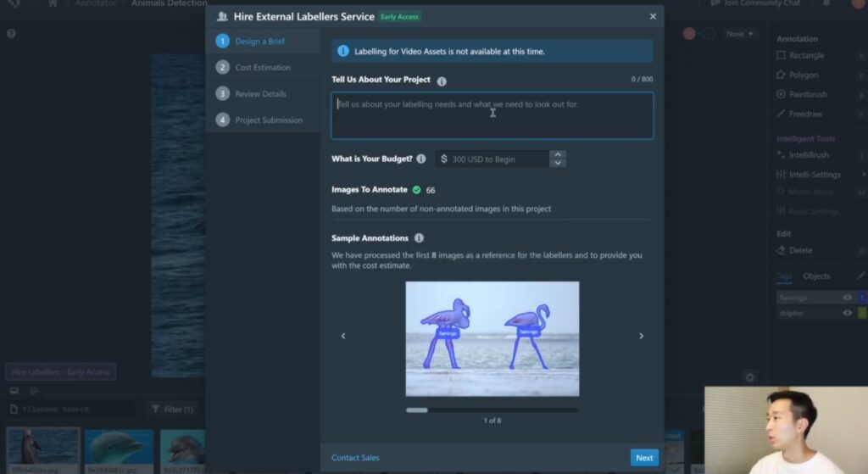The width and height of the screenshot is (868, 474).
Task: Show the previous sample annotation image
Action: [x=343, y=336]
